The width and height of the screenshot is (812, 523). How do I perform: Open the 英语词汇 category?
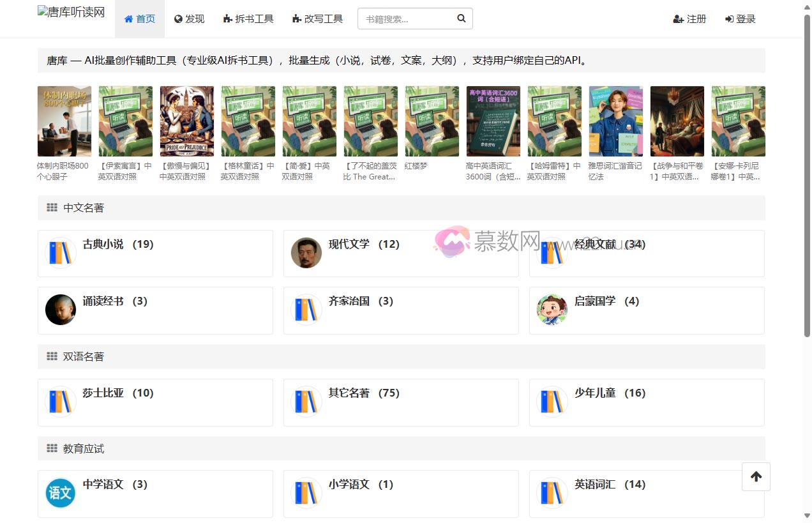coord(647,494)
